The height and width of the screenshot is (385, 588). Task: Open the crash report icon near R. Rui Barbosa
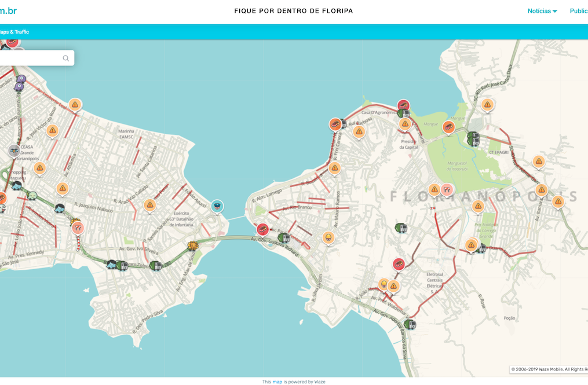[x=335, y=123]
